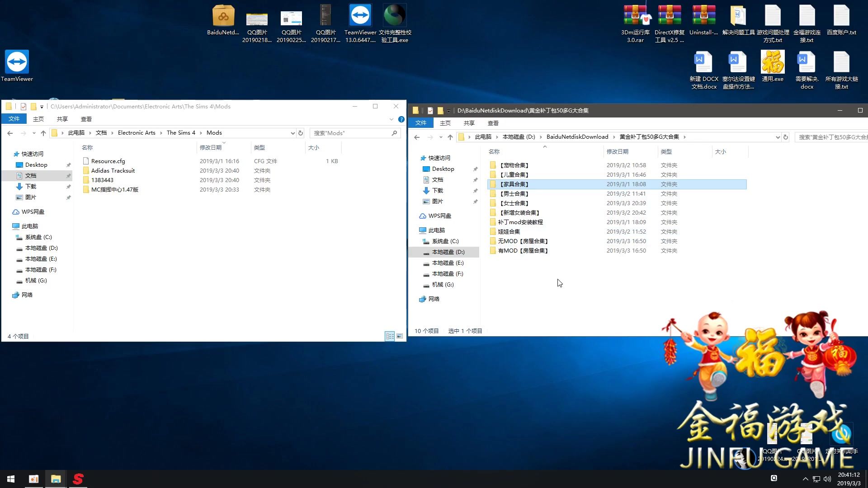Select the 【女士合集】 folder

[x=514, y=203]
